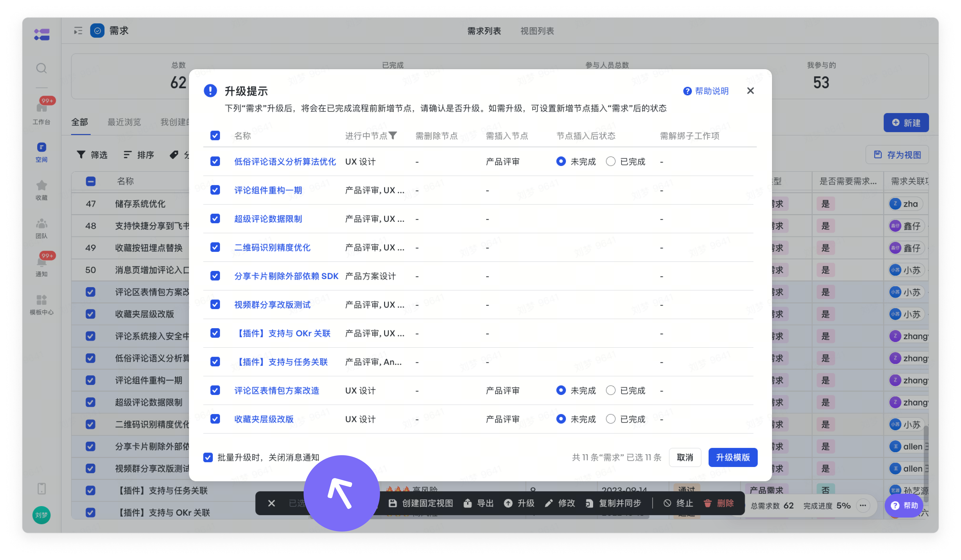Click 终止 terminate in the bulk toolbar
961x560 pixels.
coord(678,503)
